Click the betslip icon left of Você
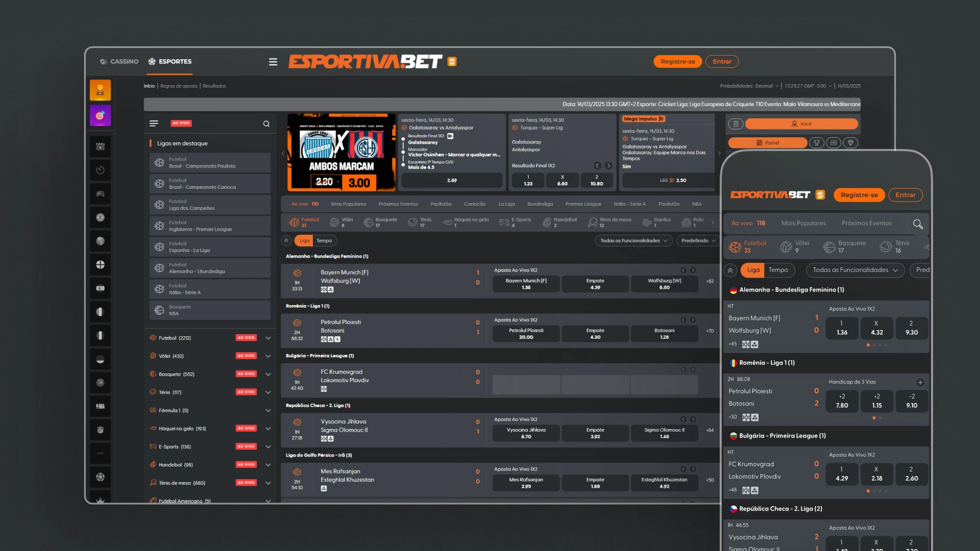 click(x=736, y=124)
